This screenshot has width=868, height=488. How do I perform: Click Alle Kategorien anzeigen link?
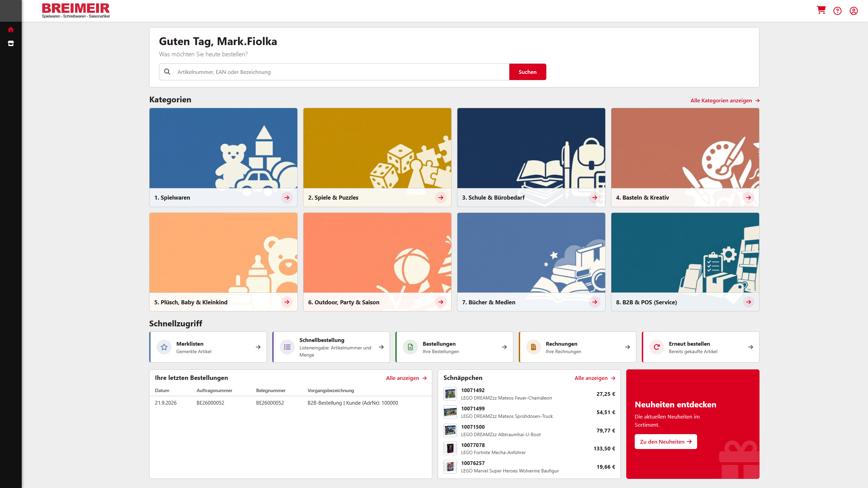click(725, 101)
